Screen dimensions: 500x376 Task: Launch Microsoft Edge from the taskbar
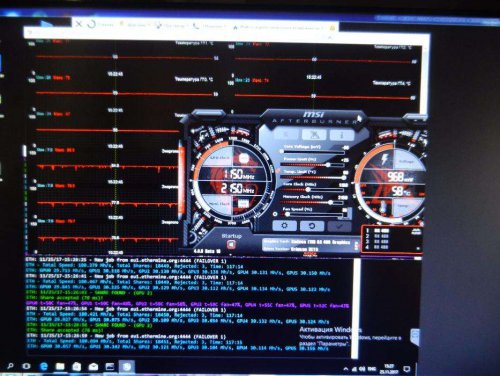44,367
